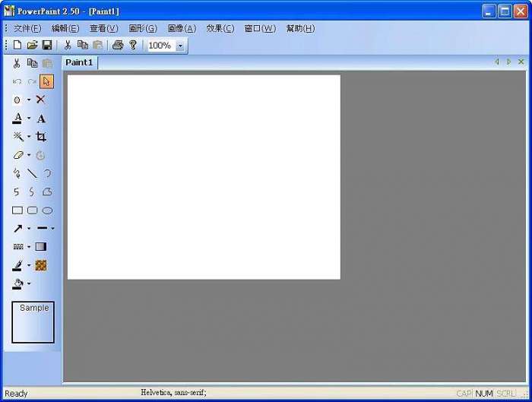
Task: Open the 編輯(E) menu
Action: pyautogui.click(x=65, y=28)
